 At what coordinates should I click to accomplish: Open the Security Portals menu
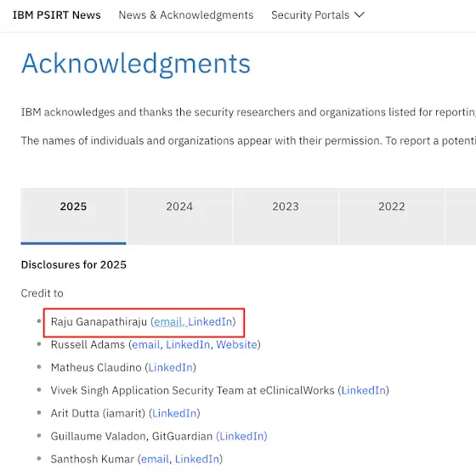pyautogui.click(x=318, y=15)
